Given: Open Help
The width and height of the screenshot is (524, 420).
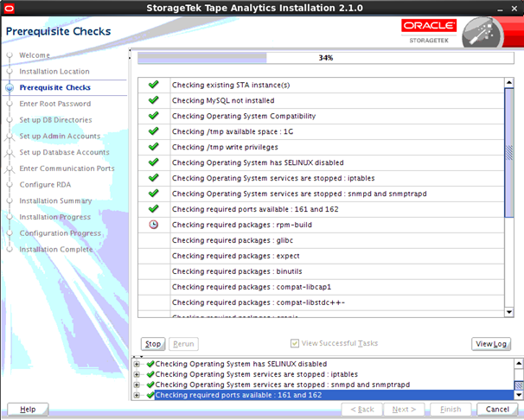Looking at the screenshot, I should pyautogui.click(x=28, y=410).
